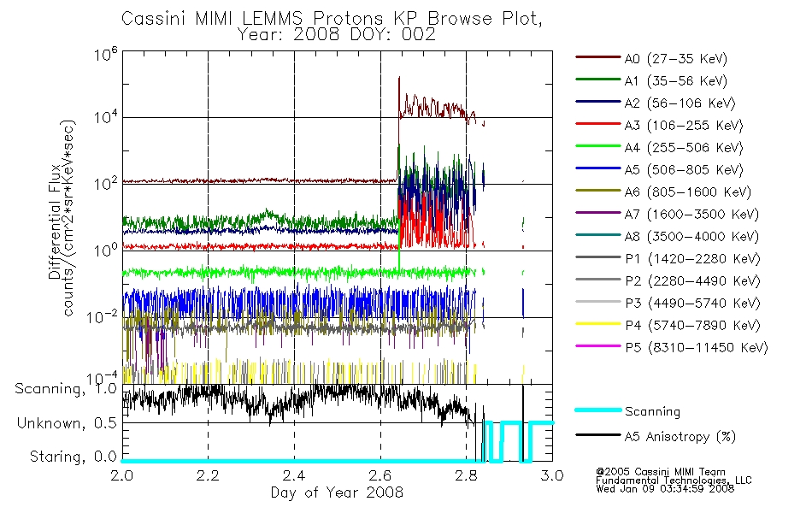
Task: Click the P3 (4490-5740 KeV) legend label
Action: 692,304
